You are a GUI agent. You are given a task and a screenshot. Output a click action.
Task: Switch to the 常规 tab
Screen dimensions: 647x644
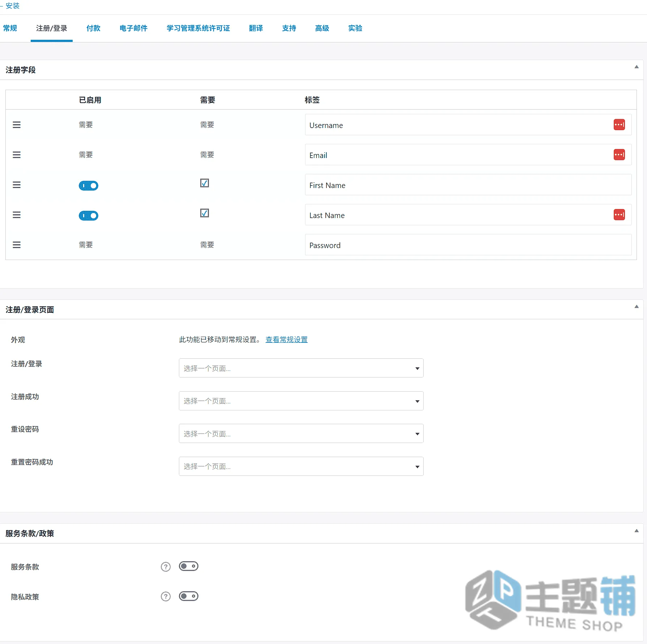(10, 28)
